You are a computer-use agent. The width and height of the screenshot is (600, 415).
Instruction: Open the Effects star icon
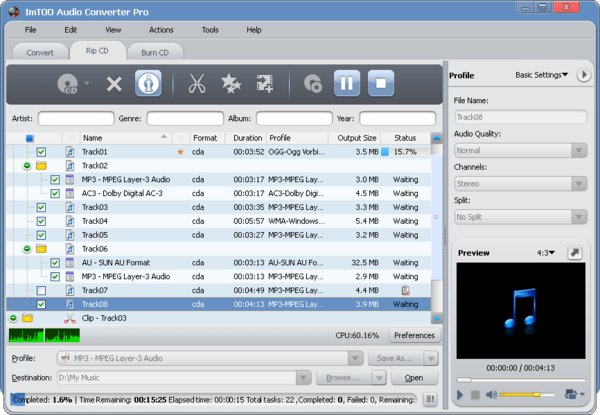click(230, 83)
